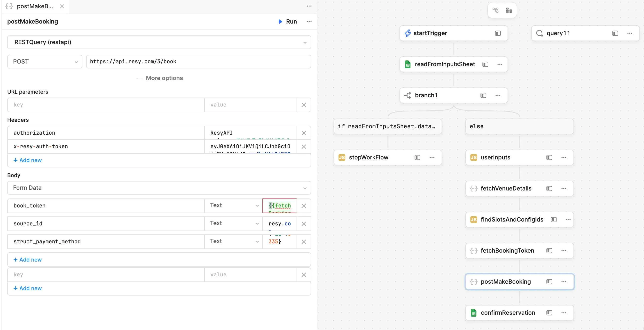The width and height of the screenshot is (644, 330).
Task: Toggle the fetchBookingToken panel icon
Action: click(x=549, y=251)
